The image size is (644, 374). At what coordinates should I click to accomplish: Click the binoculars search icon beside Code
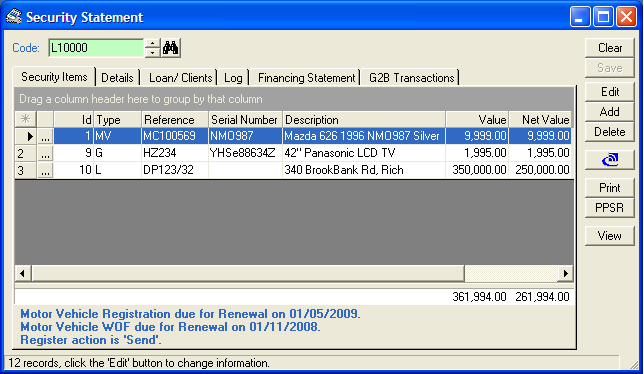(x=170, y=48)
